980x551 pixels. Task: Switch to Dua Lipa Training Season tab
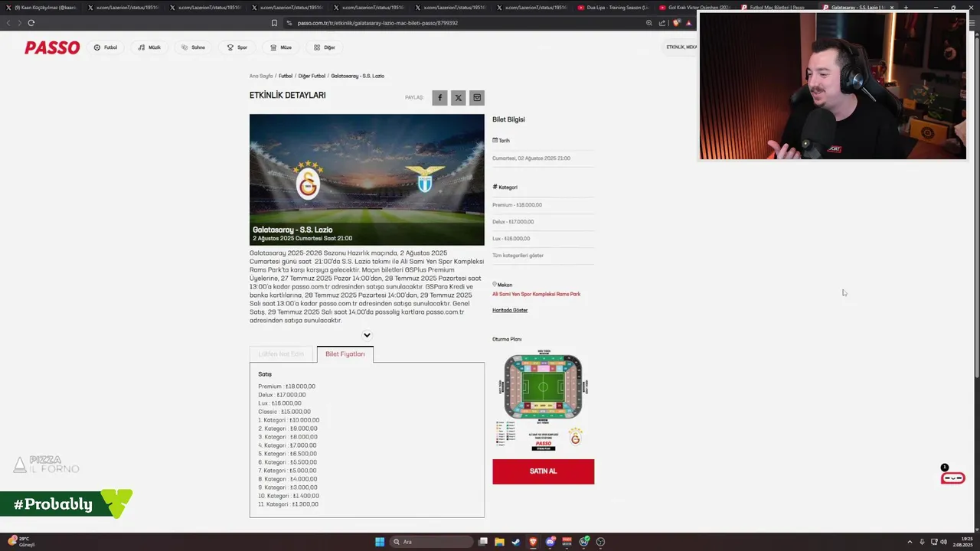pyautogui.click(x=613, y=8)
